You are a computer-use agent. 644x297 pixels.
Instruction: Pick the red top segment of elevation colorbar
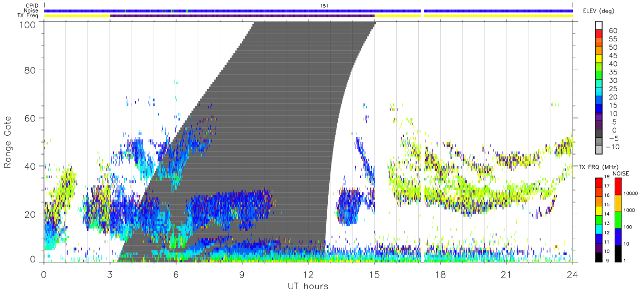[599, 34]
